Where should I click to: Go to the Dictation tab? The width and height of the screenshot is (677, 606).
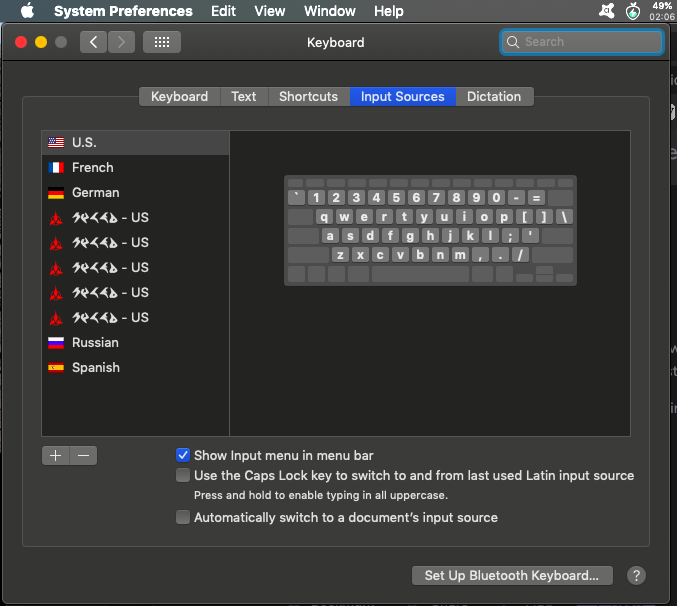tap(494, 96)
